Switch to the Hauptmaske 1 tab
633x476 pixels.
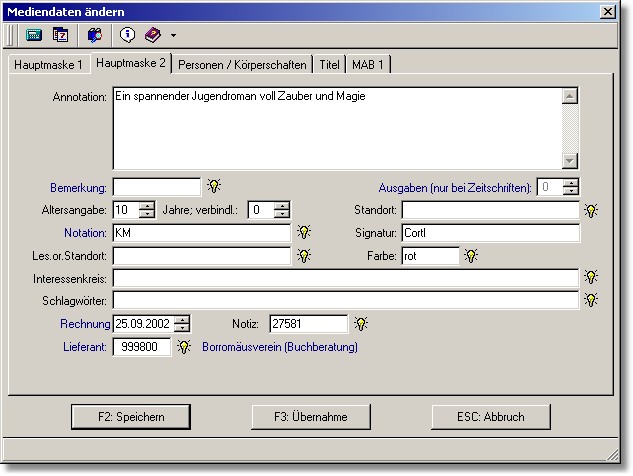tap(47, 64)
